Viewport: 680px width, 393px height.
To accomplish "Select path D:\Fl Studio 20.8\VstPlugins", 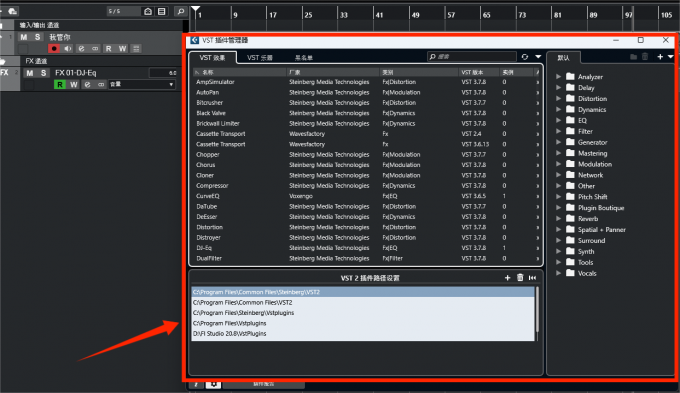I will point(363,334).
